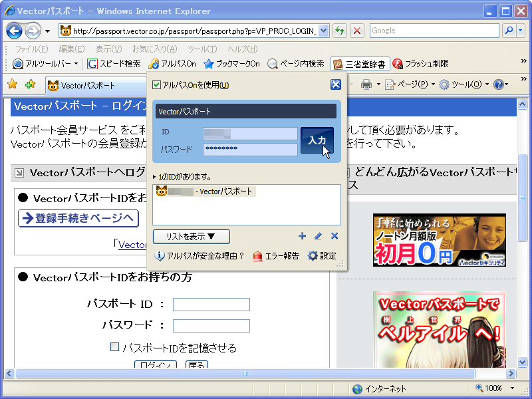Open the ツール(T) menu
Viewport: 532px width, 399px height.
[x=202, y=49]
